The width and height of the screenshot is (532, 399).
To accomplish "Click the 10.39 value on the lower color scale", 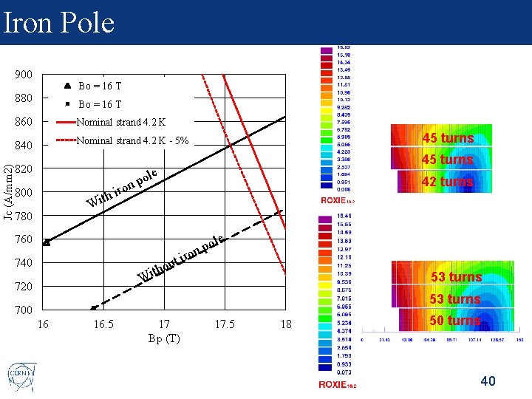I will point(344,273).
